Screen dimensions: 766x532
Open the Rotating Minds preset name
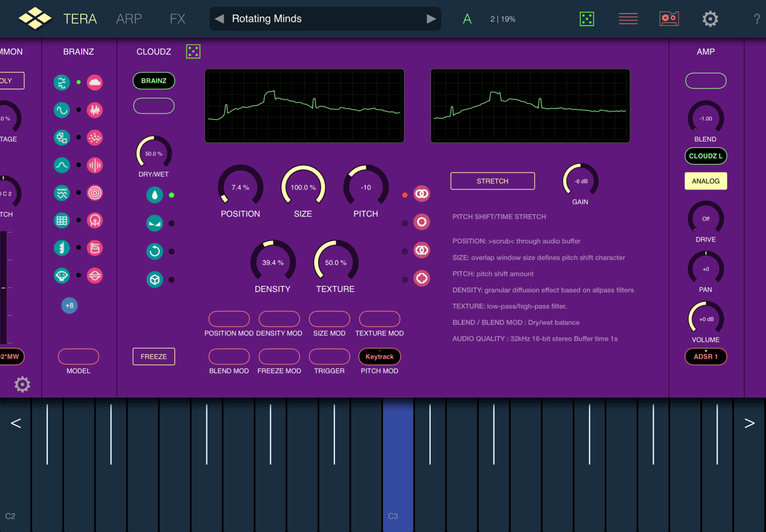coord(267,19)
